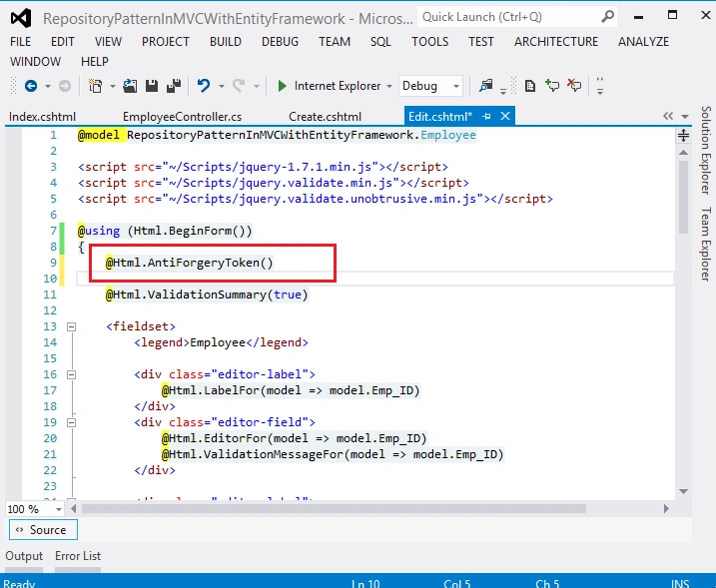Viewport: 716px width, 588px height.
Task: Click the horizontal scrollbar right arrow
Action: point(666,508)
